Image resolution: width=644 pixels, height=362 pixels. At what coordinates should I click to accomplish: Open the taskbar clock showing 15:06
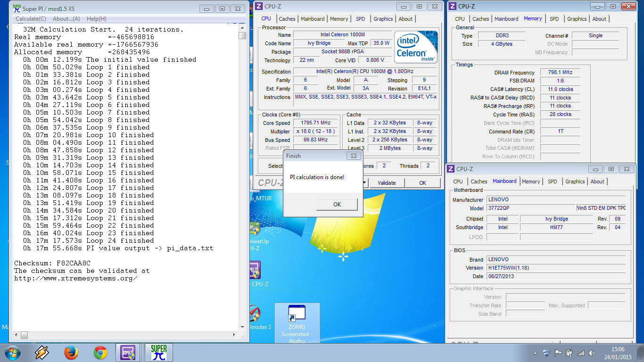click(x=618, y=353)
